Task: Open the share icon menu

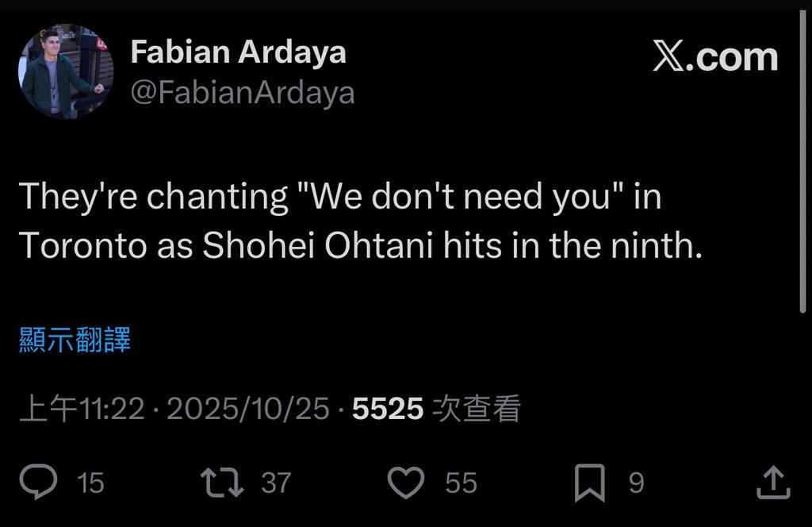Action: tap(772, 482)
